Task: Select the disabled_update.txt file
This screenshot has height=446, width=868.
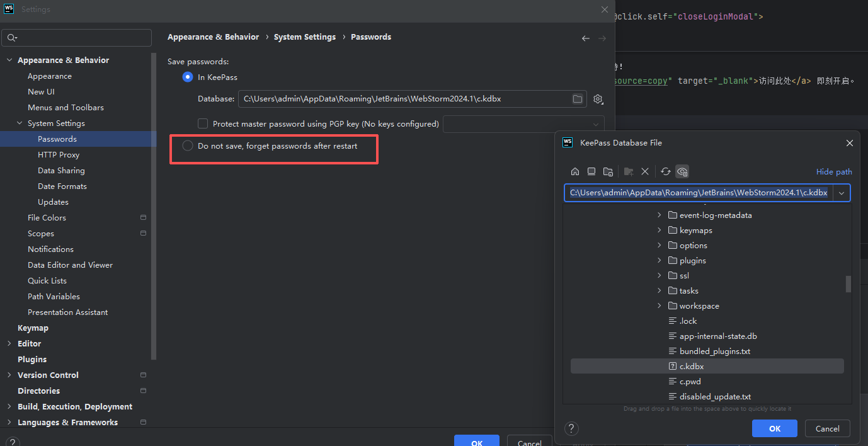Action: click(x=715, y=396)
